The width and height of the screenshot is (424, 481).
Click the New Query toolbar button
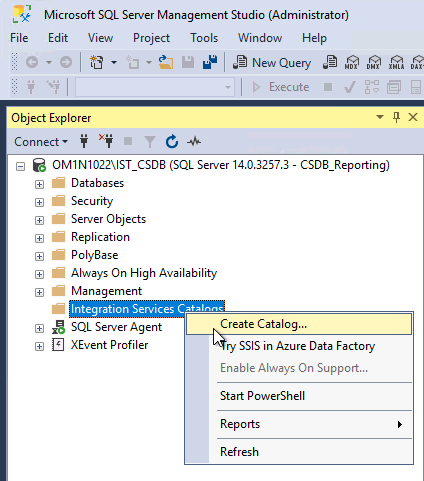coord(272,63)
